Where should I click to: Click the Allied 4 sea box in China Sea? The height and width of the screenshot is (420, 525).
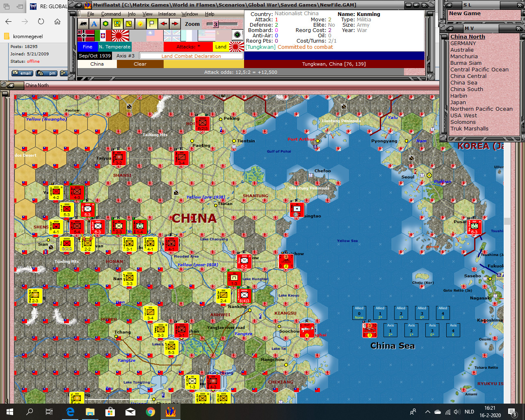click(x=443, y=313)
